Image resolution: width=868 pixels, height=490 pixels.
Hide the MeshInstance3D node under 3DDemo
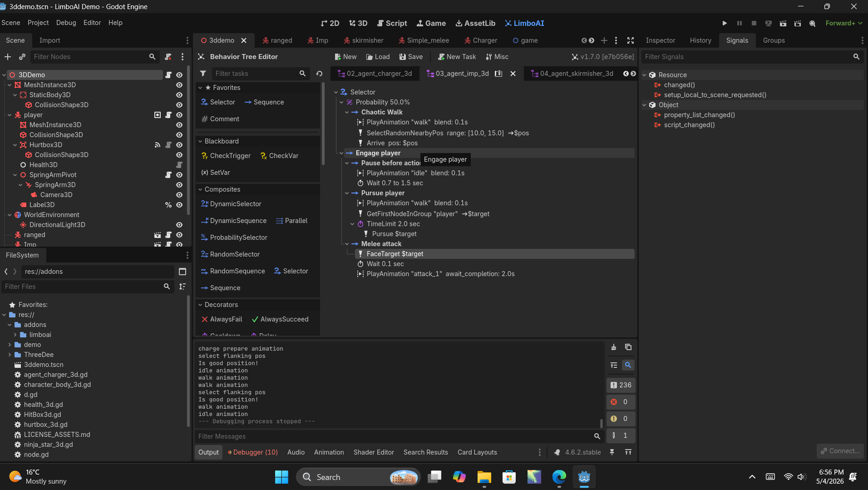pos(179,85)
